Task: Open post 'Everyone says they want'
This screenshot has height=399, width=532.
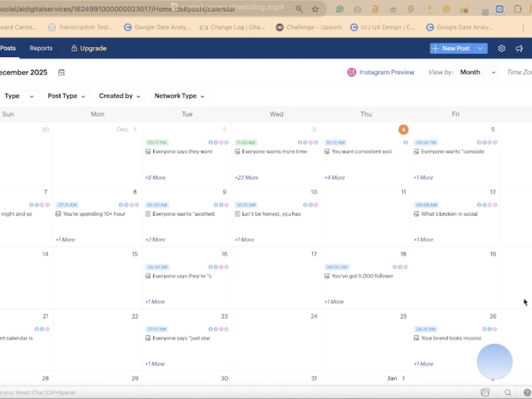Action: click(x=182, y=151)
